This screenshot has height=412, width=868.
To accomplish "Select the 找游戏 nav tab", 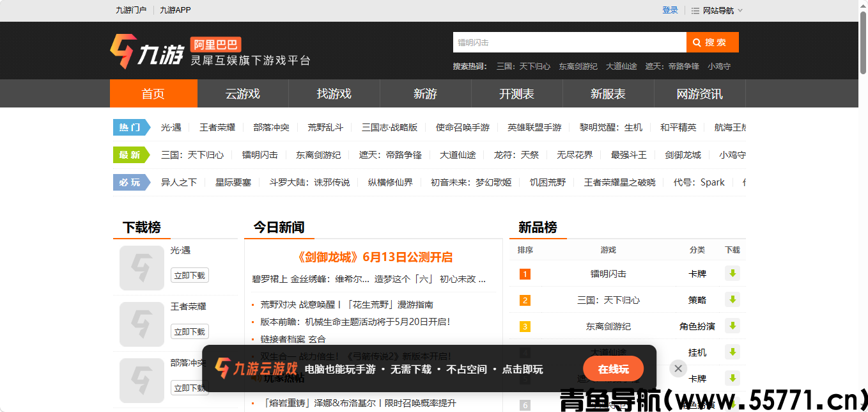I will coord(334,93).
